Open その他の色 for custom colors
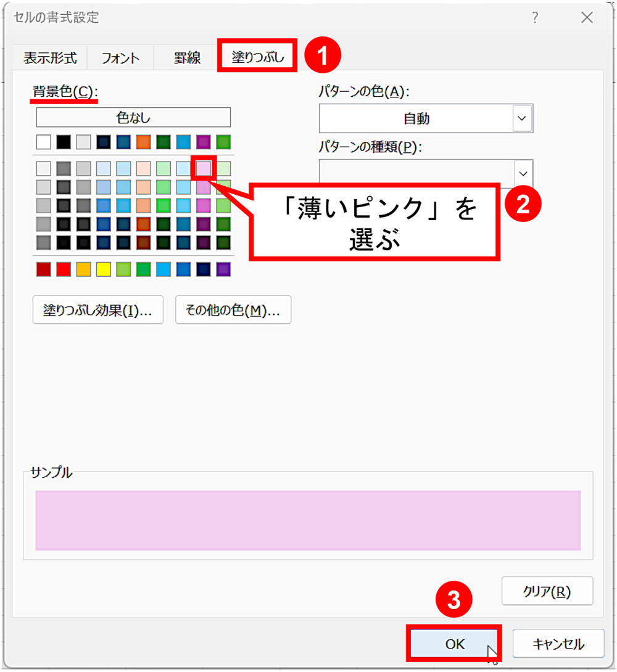 click(233, 309)
